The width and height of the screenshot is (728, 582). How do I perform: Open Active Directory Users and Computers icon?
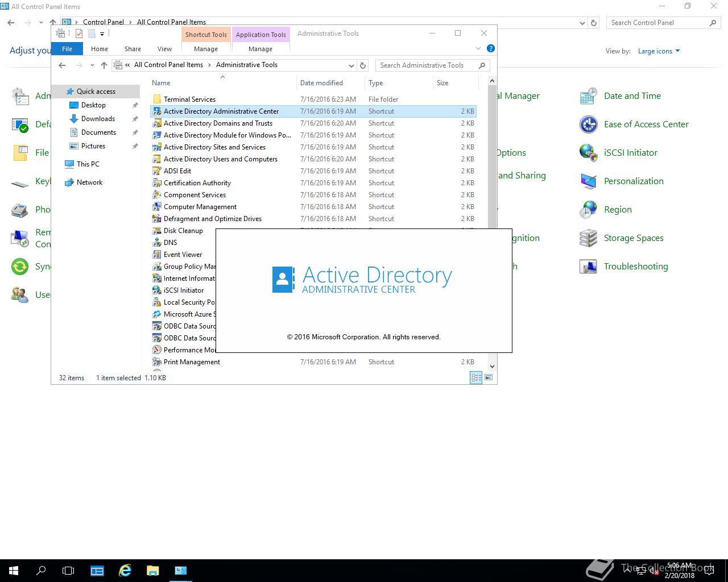point(157,159)
